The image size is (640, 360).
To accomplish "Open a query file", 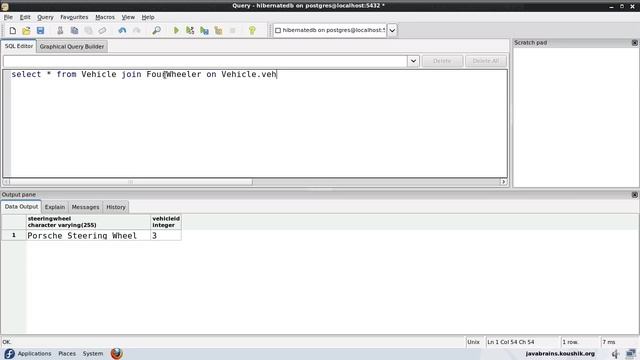I will (x=27, y=31).
